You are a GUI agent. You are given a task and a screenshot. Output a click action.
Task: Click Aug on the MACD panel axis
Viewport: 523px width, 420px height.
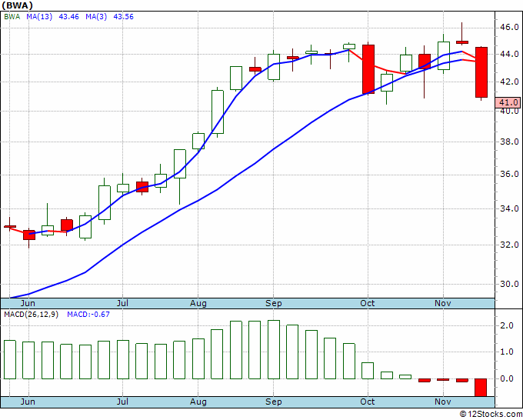point(198,402)
